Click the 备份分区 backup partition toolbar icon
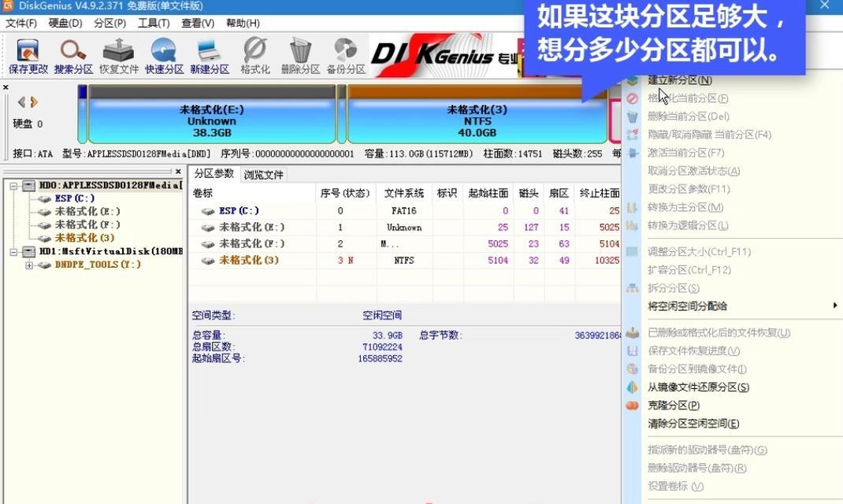The width and height of the screenshot is (843, 504). 346,56
